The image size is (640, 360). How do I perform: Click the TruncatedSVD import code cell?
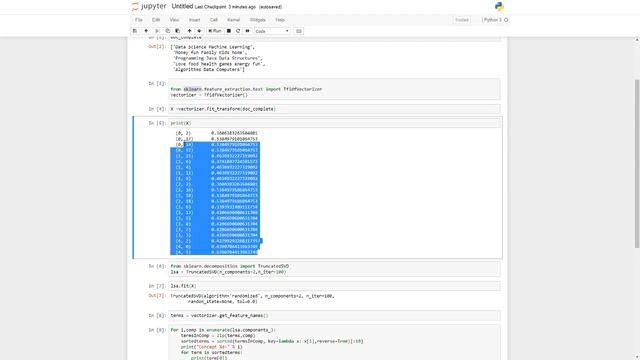(334, 269)
